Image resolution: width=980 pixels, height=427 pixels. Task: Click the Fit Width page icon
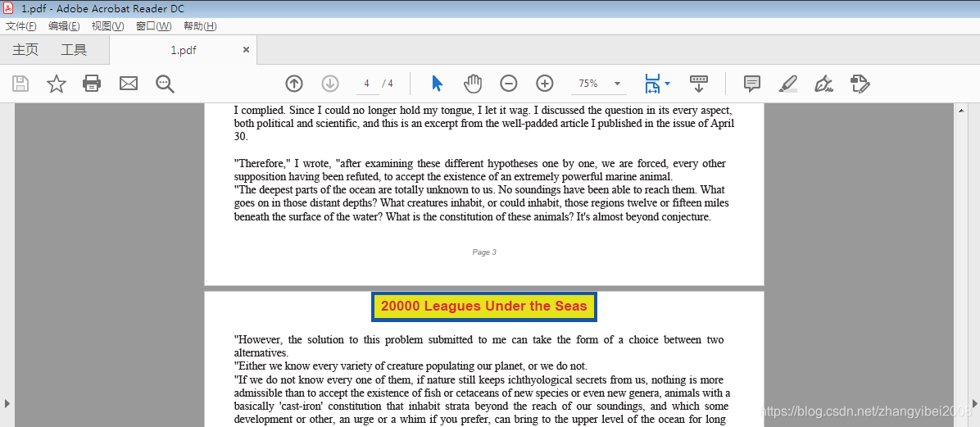652,83
